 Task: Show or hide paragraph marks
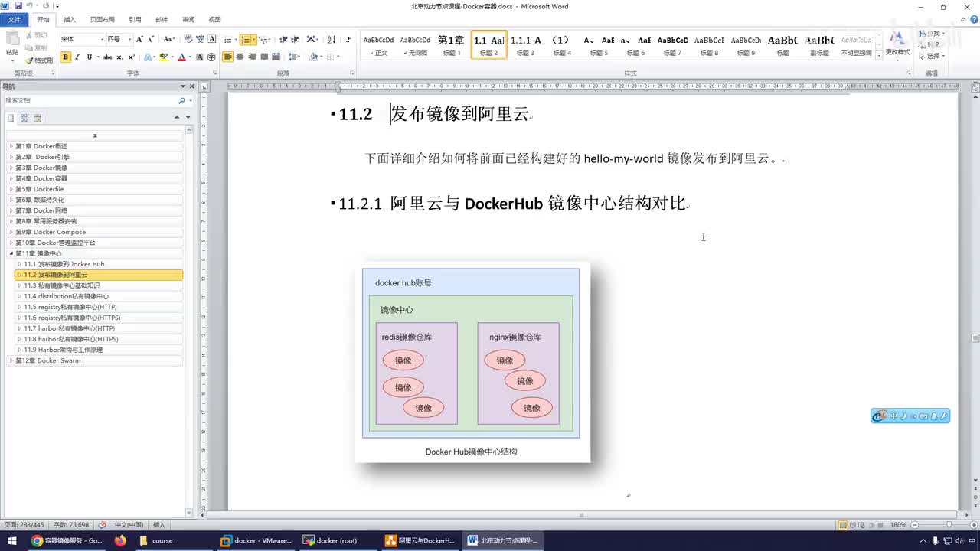[349, 39]
